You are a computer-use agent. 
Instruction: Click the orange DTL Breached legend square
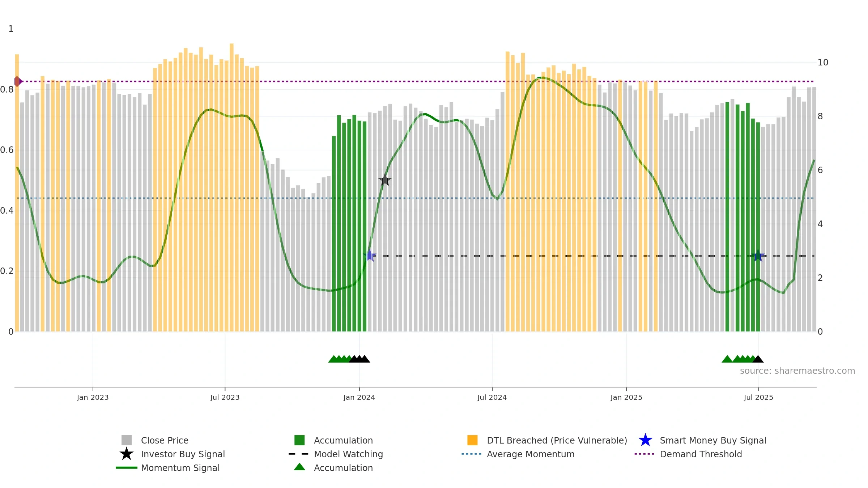click(x=472, y=440)
